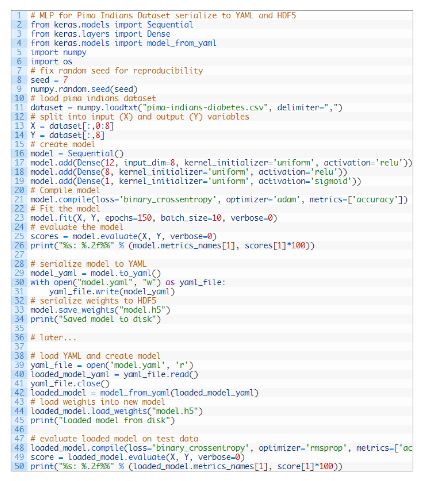Click the Dense(8 relu layer line
The height and width of the screenshot is (481, 421).
click(x=189, y=172)
